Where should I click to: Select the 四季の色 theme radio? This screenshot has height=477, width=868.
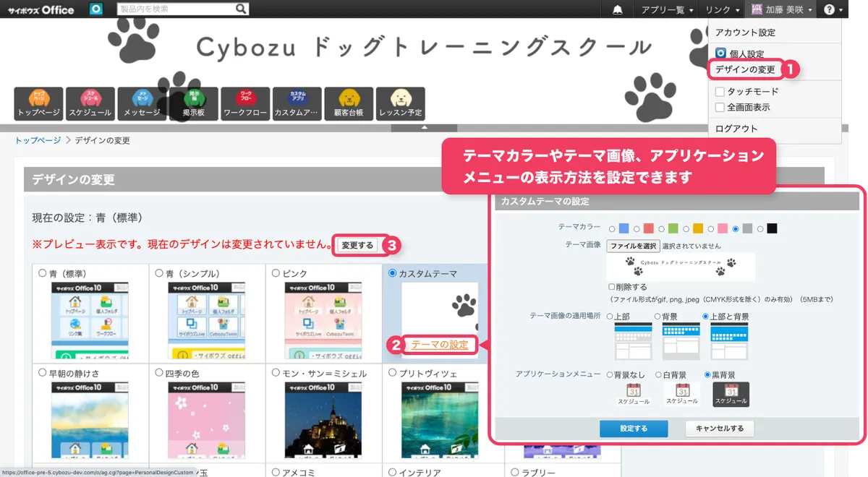point(159,374)
